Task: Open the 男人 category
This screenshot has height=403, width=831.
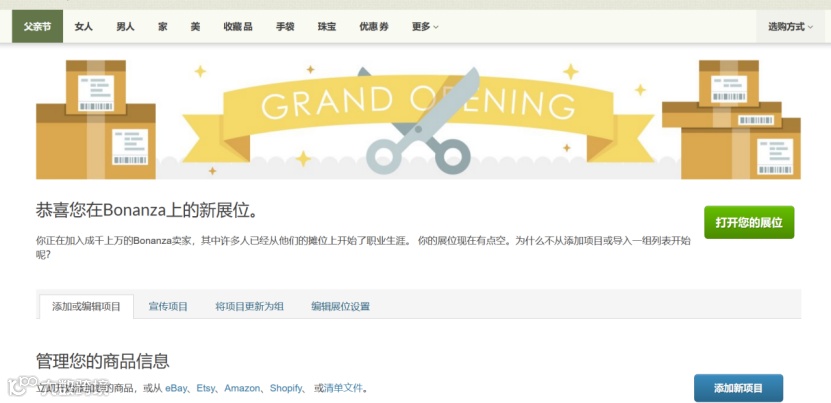Action: point(126,27)
